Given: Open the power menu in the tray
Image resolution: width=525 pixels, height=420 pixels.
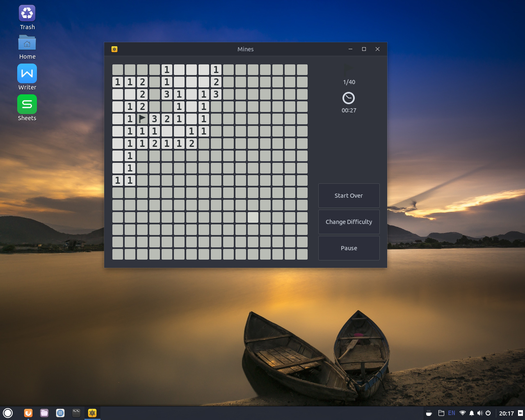Looking at the screenshot, I should pos(488,413).
